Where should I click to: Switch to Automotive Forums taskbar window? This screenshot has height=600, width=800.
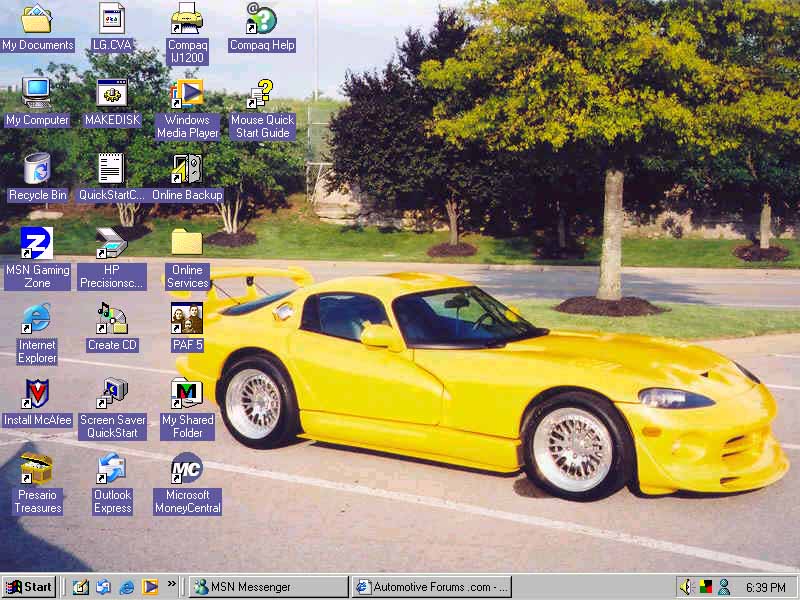pos(432,587)
